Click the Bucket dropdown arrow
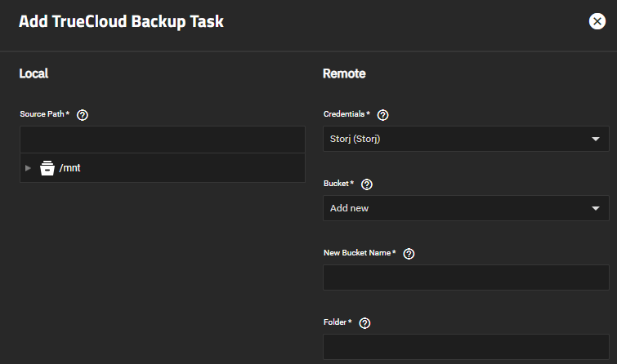Screen dimensions: 617x364 [595, 208]
